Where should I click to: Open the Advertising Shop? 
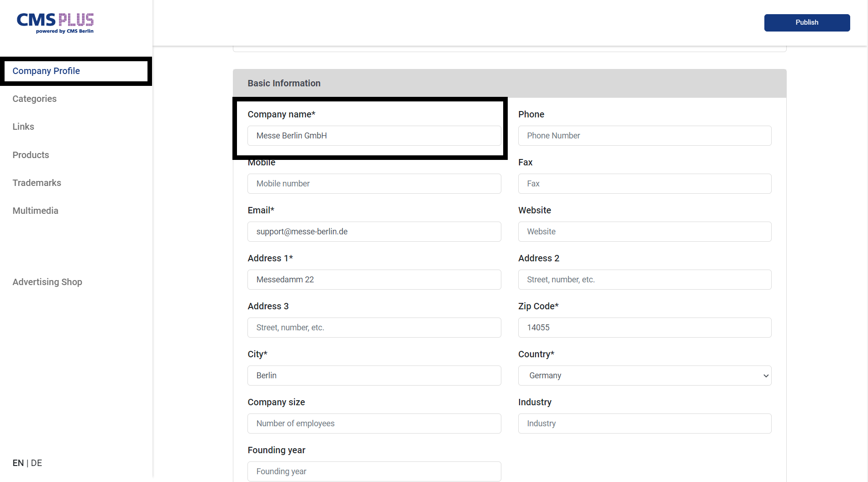pyautogui.click(x=47, y=282)
